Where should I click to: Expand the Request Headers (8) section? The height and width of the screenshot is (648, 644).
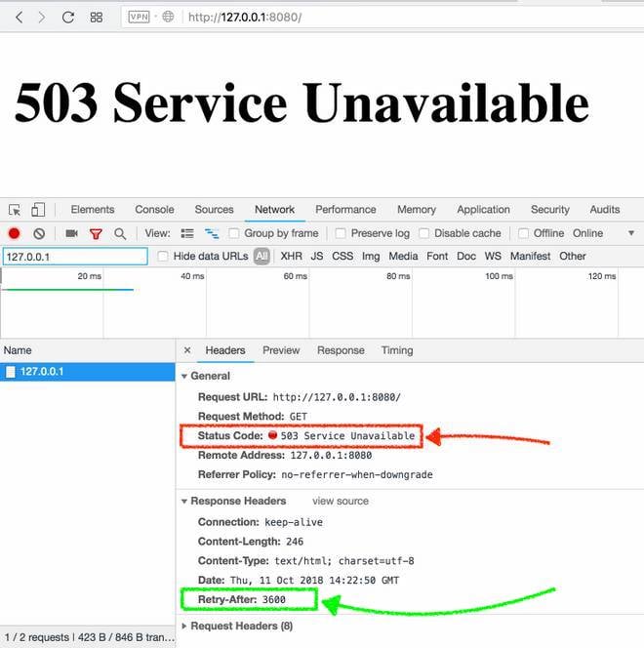pyautogui.click(x=185, y=626)
